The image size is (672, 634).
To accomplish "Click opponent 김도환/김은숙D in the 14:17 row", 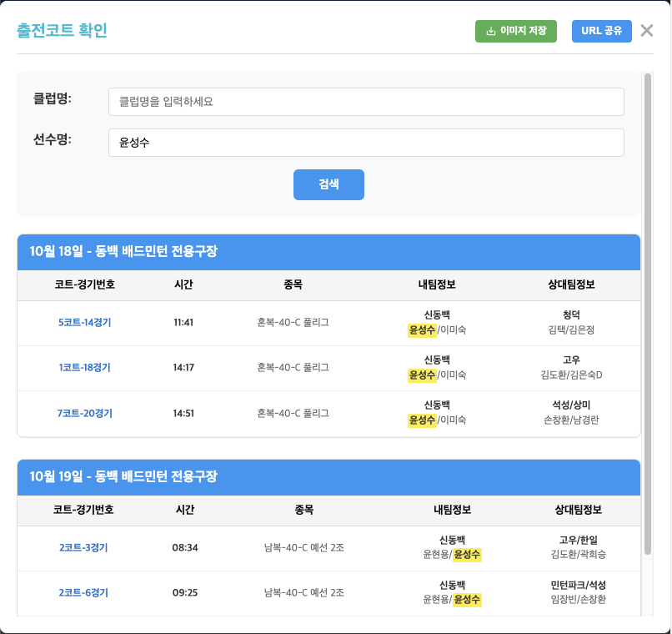I will [571, 375].
